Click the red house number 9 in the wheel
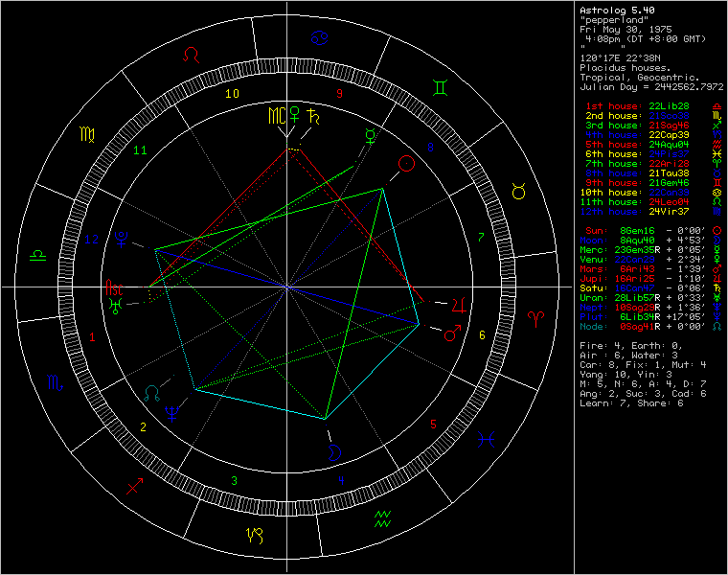Viewport: 728px width, 575px height. pyautogui.click(x=339, y=94)
